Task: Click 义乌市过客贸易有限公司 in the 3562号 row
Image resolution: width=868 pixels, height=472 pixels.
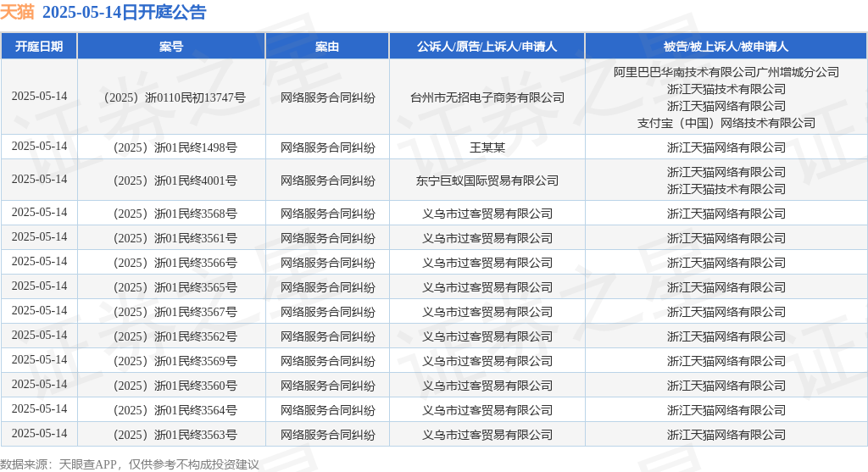Action: [x=487, y=336]
